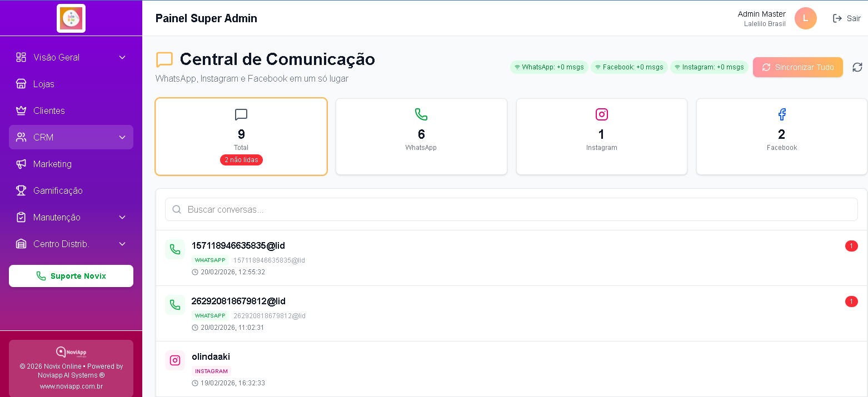Click the refresh icon next to Sincronizar Tudo

point(857,67)
